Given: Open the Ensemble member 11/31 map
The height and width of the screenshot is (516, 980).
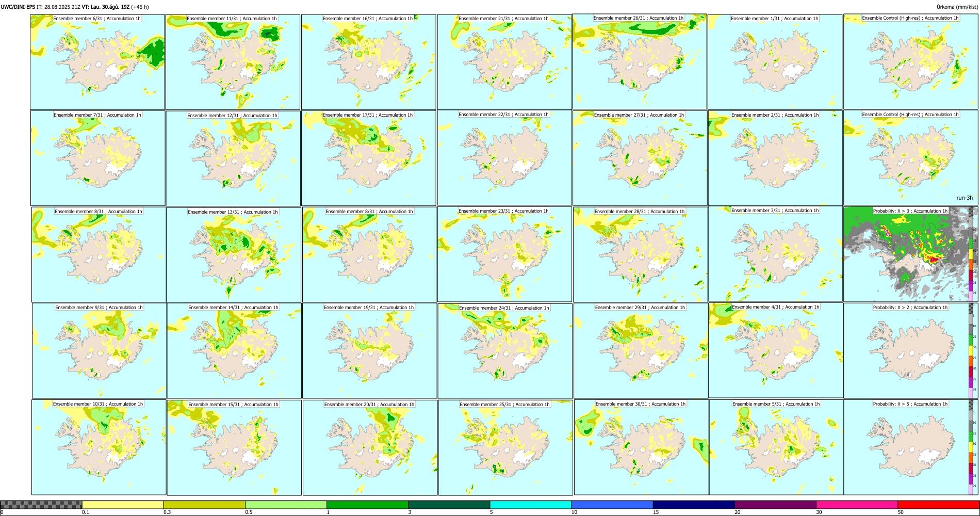Looking at the screenshot, I should pos(233,62).
